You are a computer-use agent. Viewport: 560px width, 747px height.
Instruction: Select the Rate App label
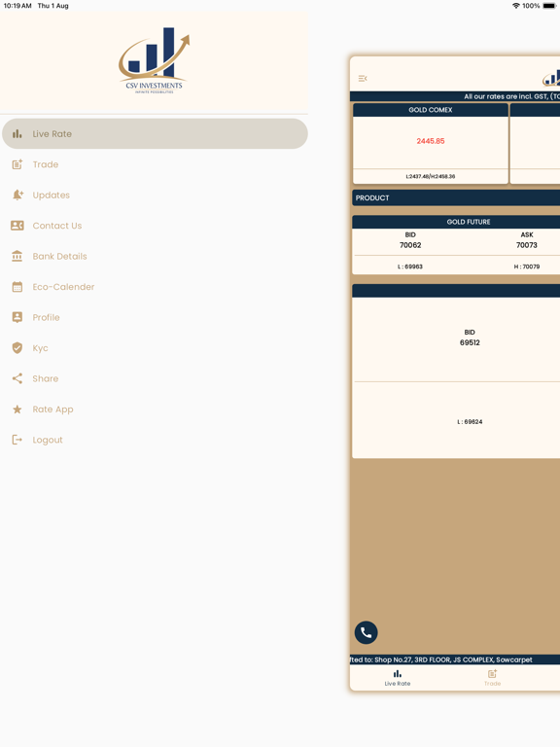point(52,409)
